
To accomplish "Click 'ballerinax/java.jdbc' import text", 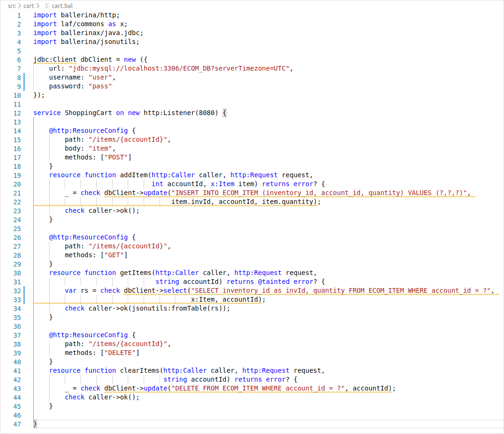I will point(100,33).
